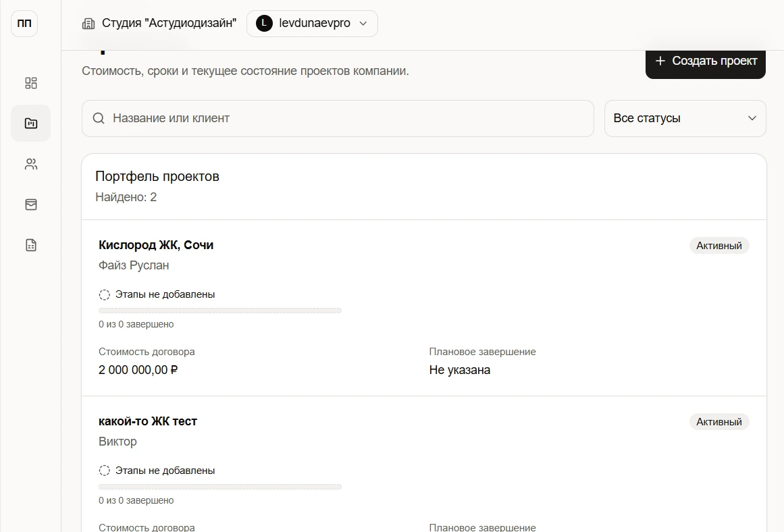Open the levdunaevpro account dropdown
784x532 pixels.
pos(312,24)
